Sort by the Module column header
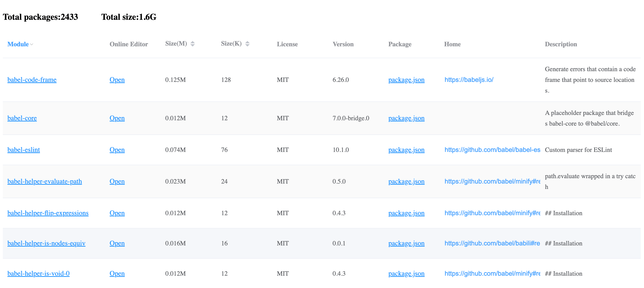The width and height of the screenshot is (644, 288). point(18,44)
